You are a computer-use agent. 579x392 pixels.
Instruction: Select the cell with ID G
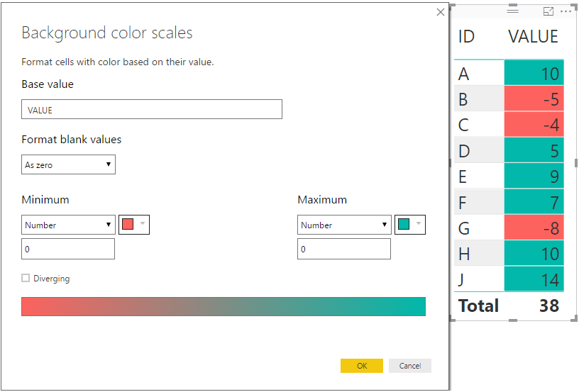click(x=479, y=228)
